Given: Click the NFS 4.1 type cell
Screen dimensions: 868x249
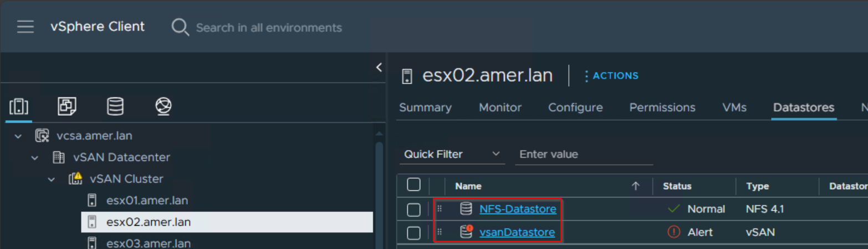Looking at the screenshot, I should (x=765, y=209).
